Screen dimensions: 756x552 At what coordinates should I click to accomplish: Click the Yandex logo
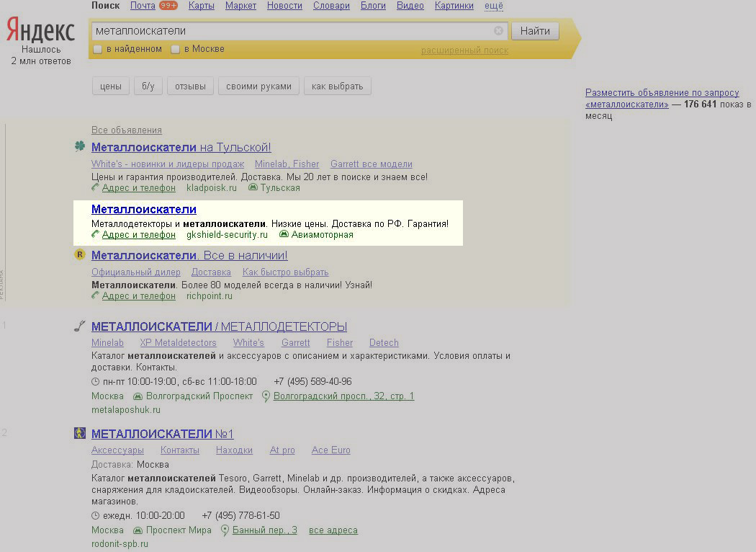point(40,30)
